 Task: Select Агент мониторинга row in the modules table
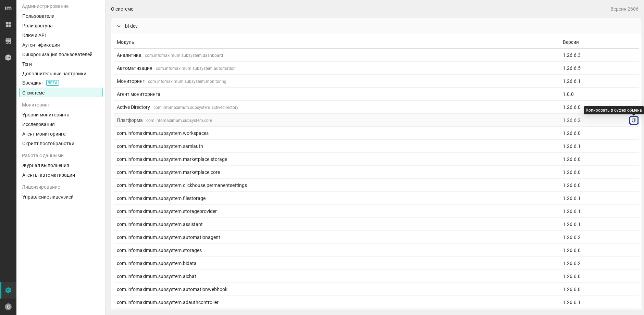coord(376,94)
